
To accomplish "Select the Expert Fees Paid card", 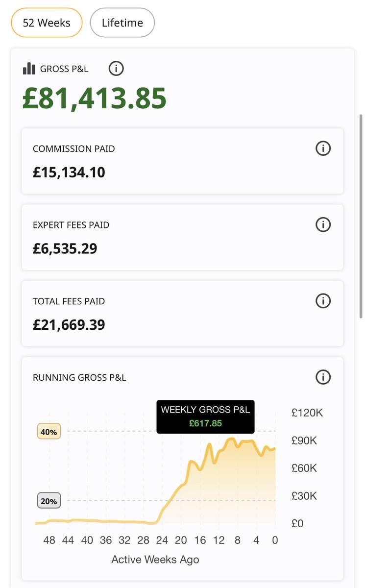I will coord(182,237).
